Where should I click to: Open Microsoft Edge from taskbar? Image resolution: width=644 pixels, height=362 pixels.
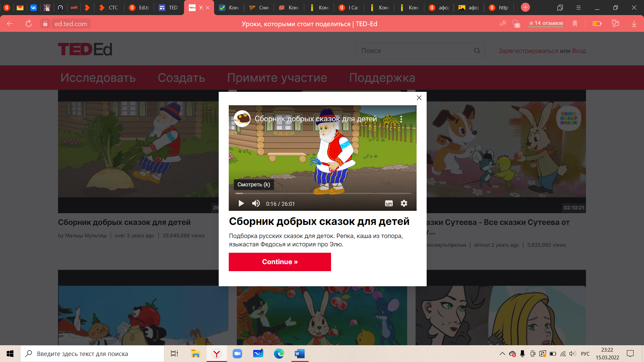click(279, 354)
